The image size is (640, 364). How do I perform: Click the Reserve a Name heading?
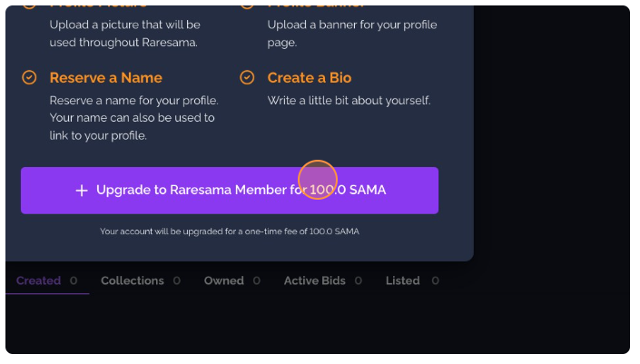(105, 77)
